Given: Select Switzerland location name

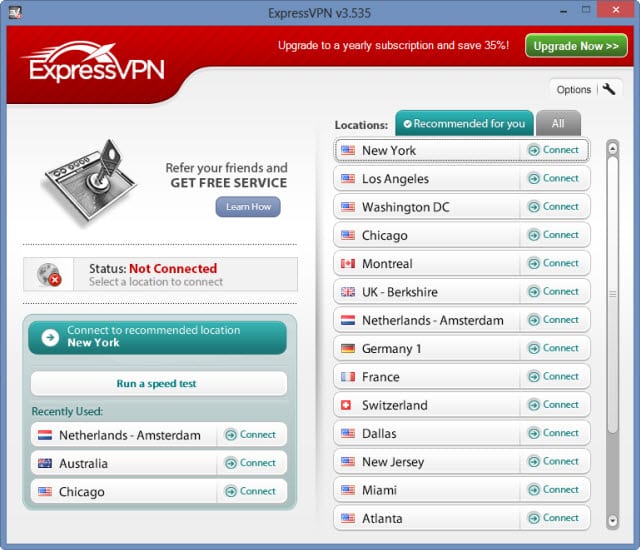Looking at the screenshot, I should [395, 405].
